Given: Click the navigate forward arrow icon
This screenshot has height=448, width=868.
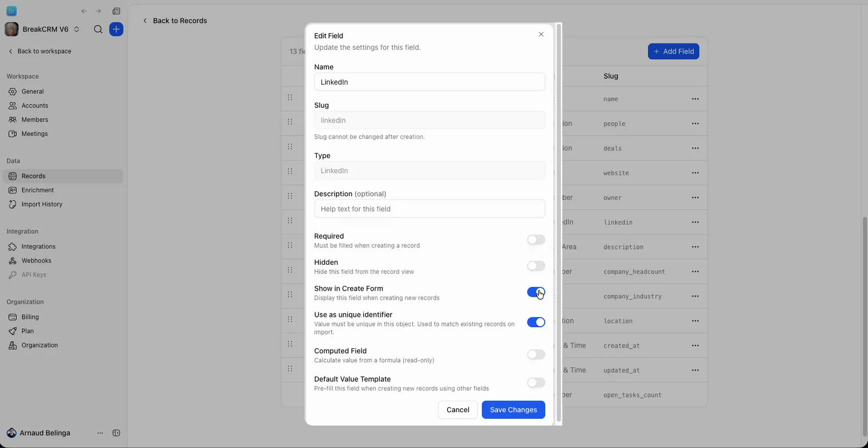Looking at the screenshot, I should click(x=98, y=11).
